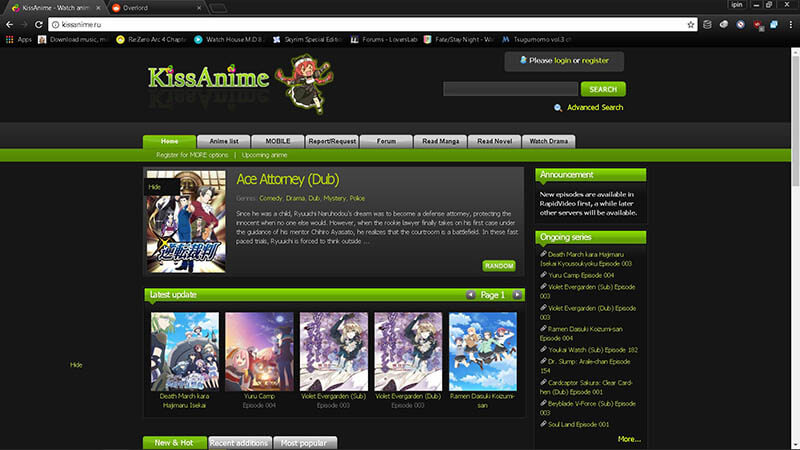Screen dimensions: 800x450
Task: Click More... under Ongoing series
Action: click(629, 439)
